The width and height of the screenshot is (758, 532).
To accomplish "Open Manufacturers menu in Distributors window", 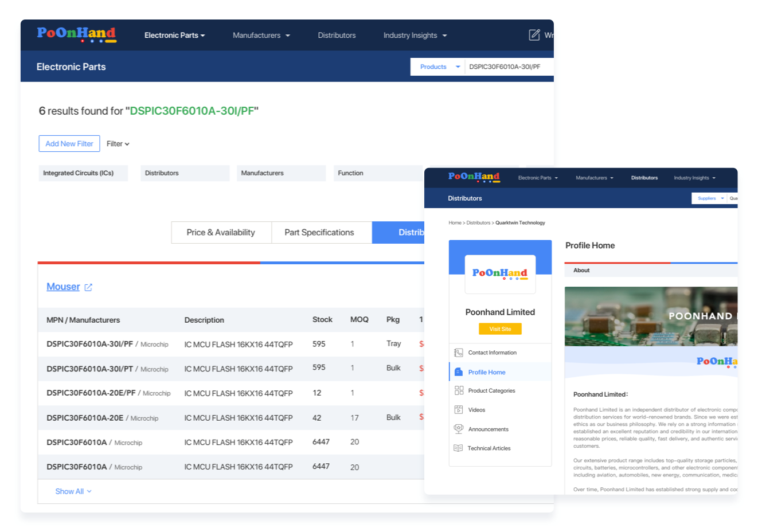I will coord(595,178).
